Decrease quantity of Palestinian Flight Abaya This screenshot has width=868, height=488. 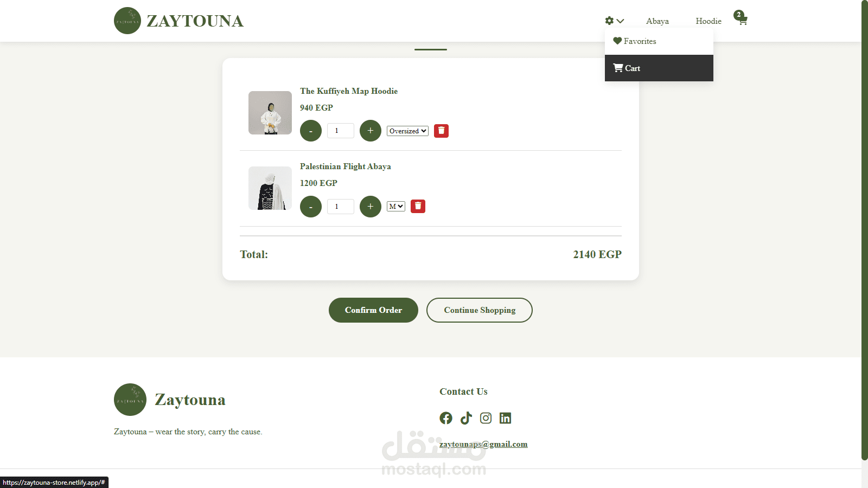tap(311, 207)
